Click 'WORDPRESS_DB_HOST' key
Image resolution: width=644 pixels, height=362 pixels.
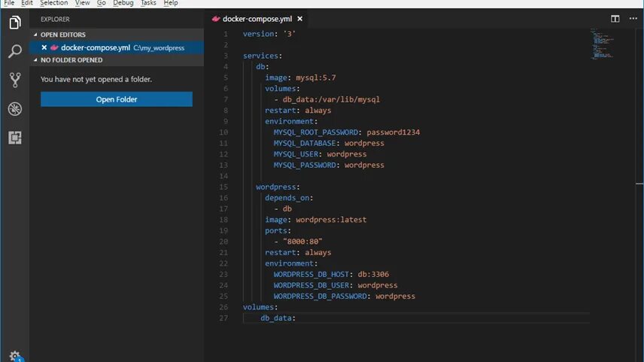point(311,274)
